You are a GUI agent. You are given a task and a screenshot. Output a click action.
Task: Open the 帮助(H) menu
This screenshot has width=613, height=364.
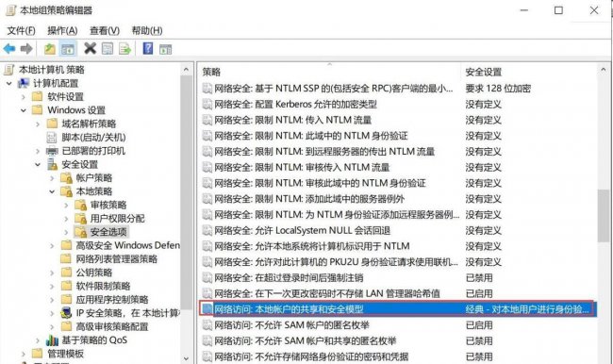tap(147, 30)
